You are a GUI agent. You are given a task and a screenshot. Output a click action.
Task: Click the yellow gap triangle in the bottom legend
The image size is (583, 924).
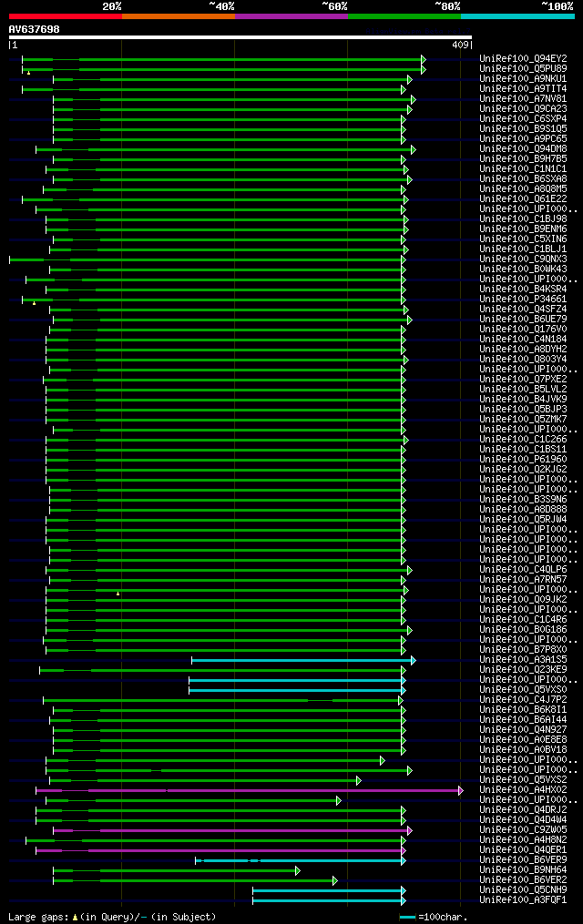click(75, 918)
